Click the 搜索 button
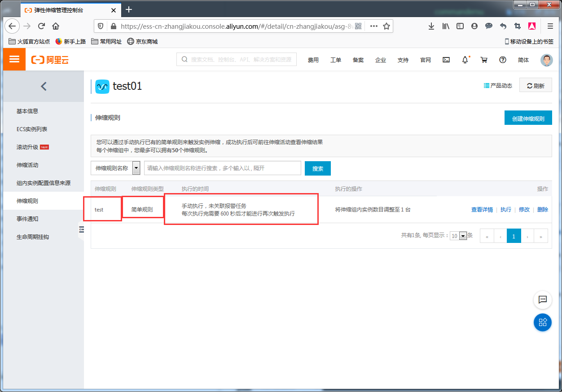The width and height of the screenshot is (562, 392). tap(317, 168)
